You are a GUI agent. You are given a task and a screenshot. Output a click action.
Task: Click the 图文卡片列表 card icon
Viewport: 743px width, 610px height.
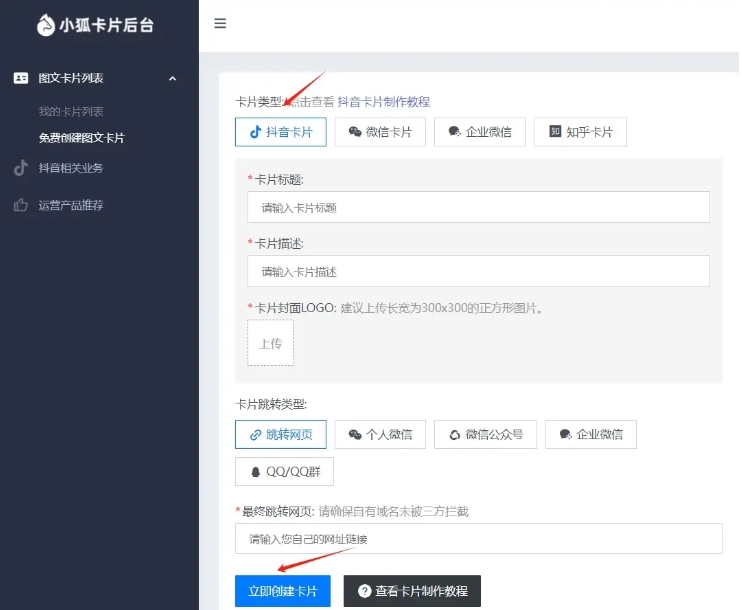point(21,78)
